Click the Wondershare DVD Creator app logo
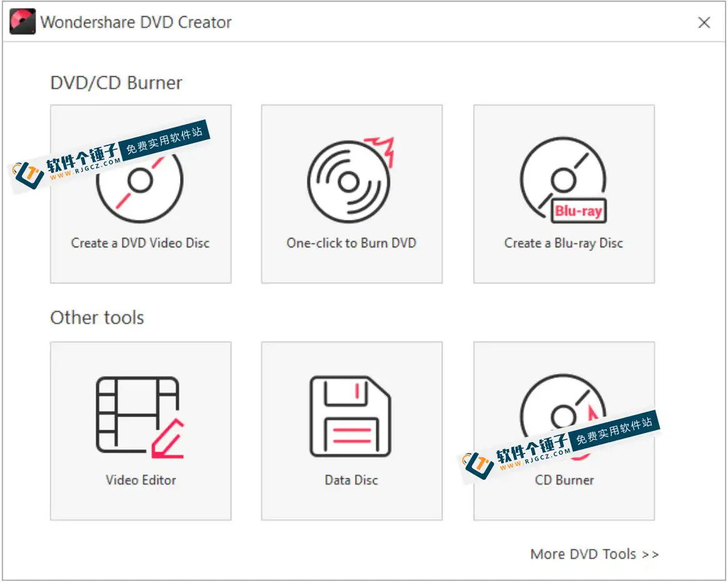The image size is (728, 582). coord(22,22)
